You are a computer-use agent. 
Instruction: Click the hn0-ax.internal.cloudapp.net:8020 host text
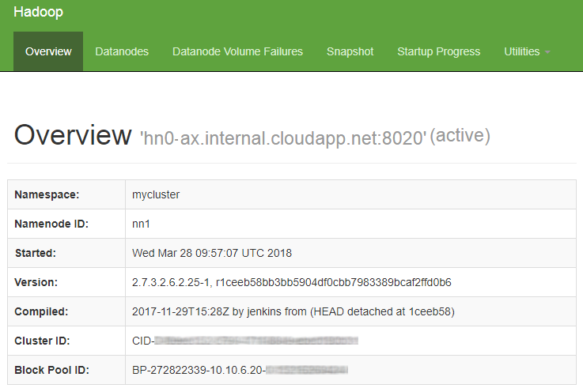pos(283,138)
